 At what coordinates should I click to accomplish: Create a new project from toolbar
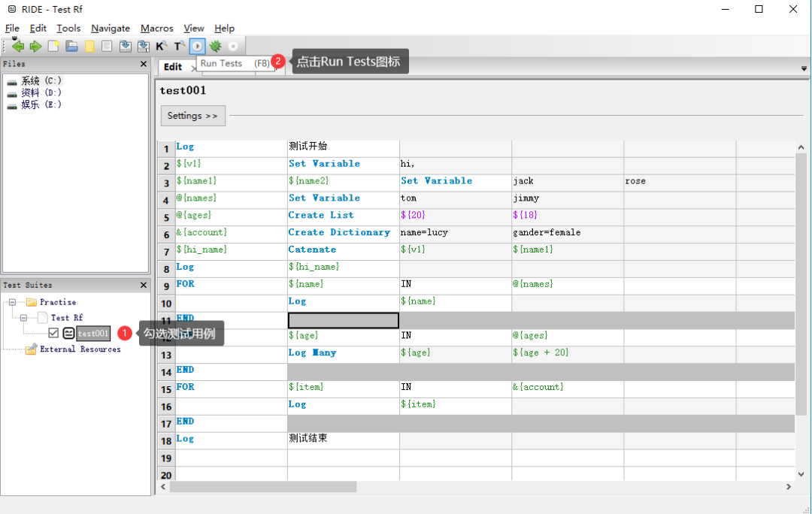(53, 46)
